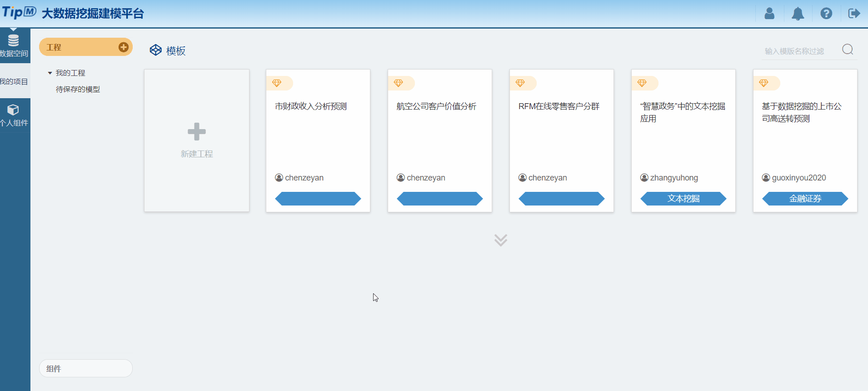Open 个人组件 in left sidebar
868x391 pixels.
coord(14,115)
